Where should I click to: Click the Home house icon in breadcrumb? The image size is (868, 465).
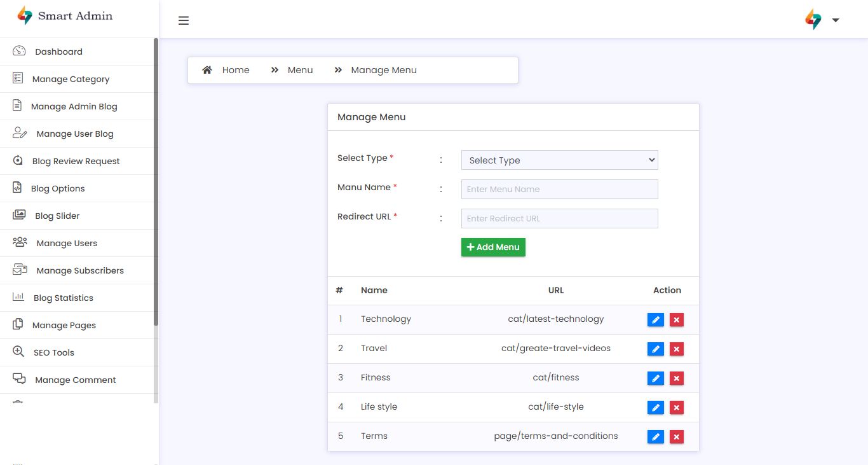point(207,70)
